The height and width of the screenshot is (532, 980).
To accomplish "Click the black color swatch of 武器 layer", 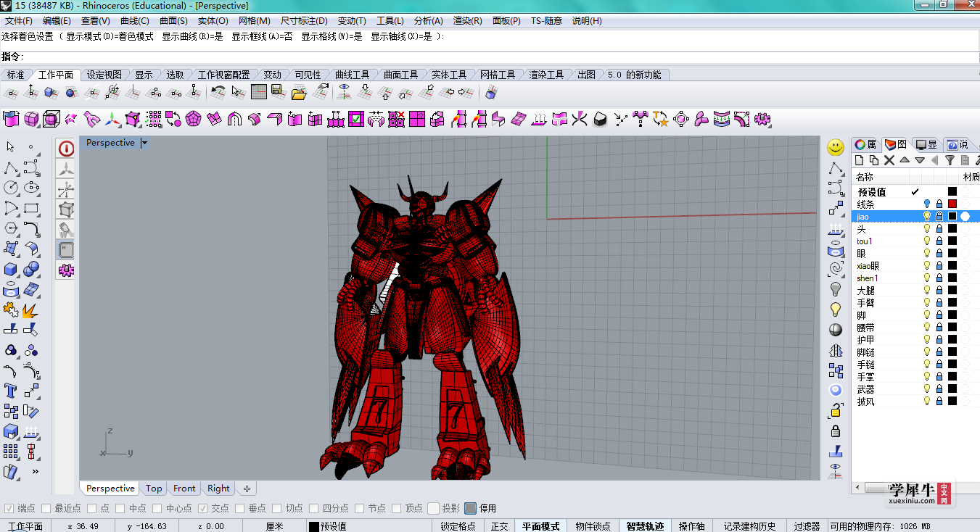I will 952,389.
